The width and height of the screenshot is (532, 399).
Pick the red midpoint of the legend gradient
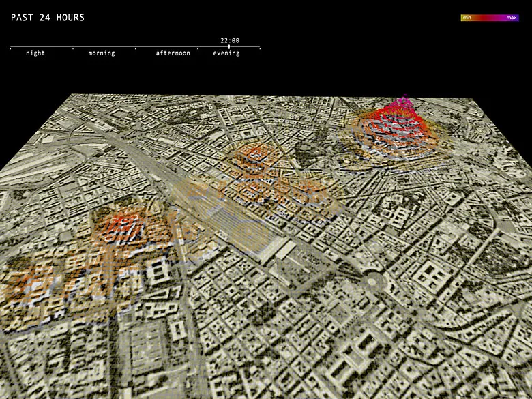pos(489,18)
